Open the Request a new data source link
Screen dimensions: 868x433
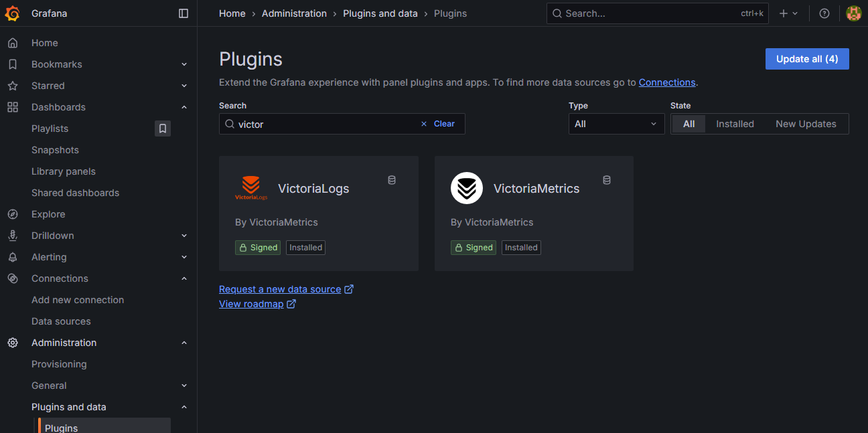tap(280, 289)
